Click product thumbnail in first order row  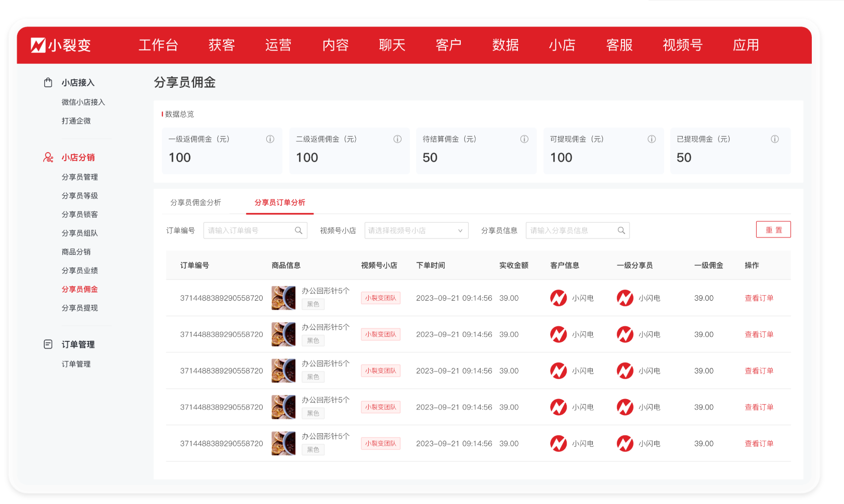(283, 298)
